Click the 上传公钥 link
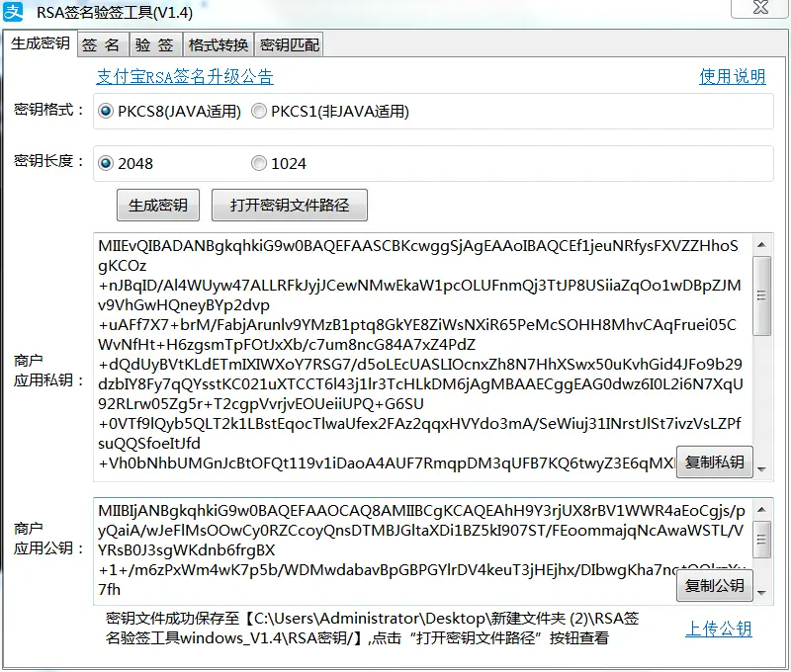Screen dimensions: 791x672 tap(719, 629)
